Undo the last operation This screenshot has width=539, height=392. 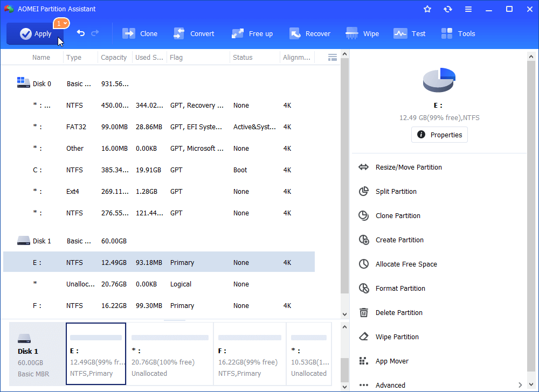coord(81,33)
